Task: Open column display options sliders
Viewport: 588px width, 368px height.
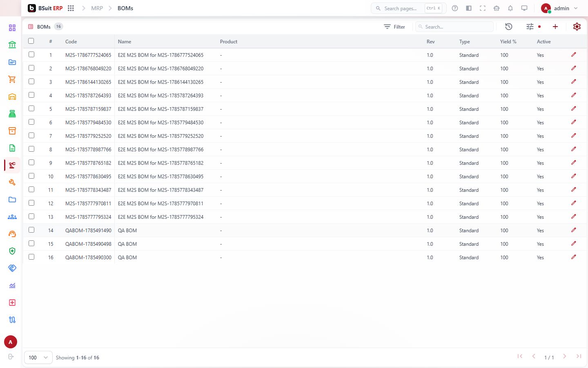Action: pyautogui.click(x=530, y=27)
